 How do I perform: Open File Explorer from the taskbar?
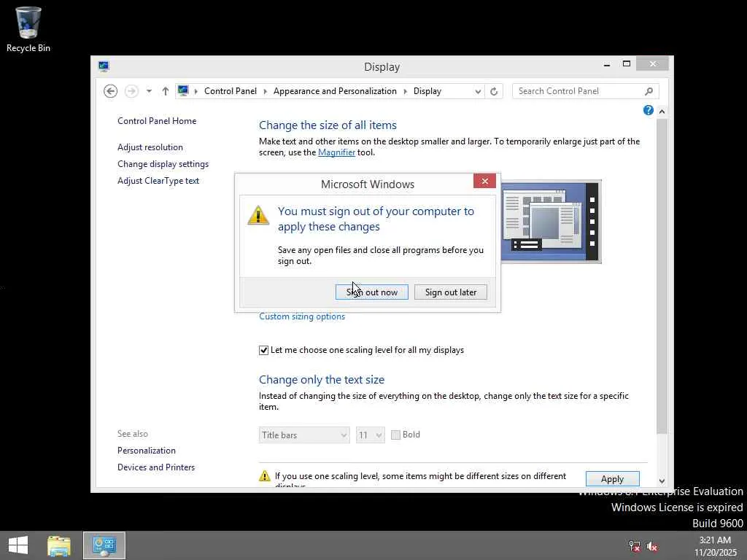click(59, 545)
